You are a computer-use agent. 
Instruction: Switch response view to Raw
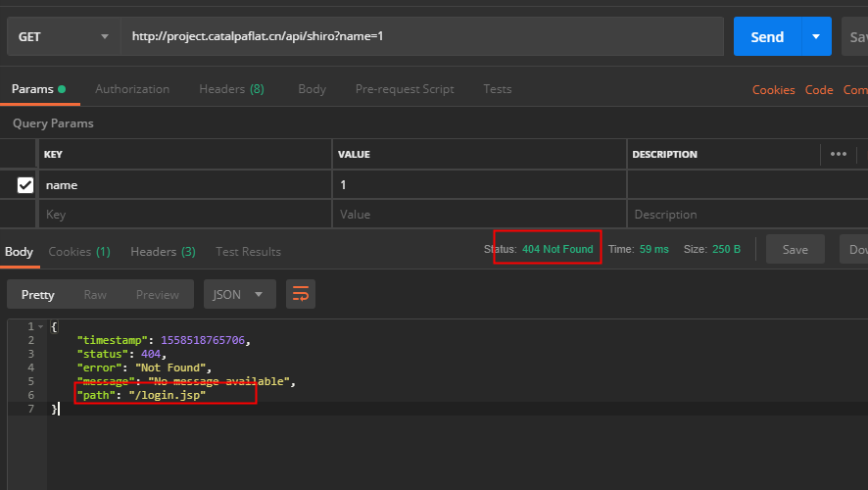pyautogui.click(x=95, y=295)
